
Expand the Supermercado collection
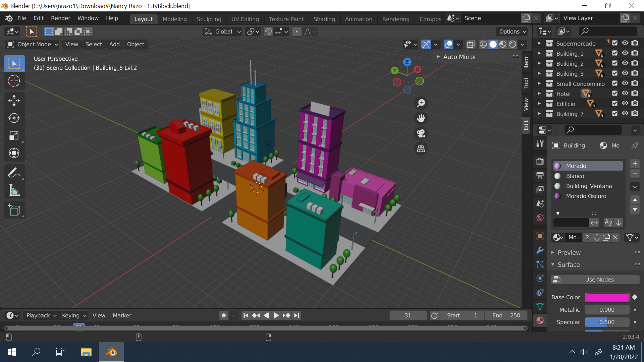[539, 43]
